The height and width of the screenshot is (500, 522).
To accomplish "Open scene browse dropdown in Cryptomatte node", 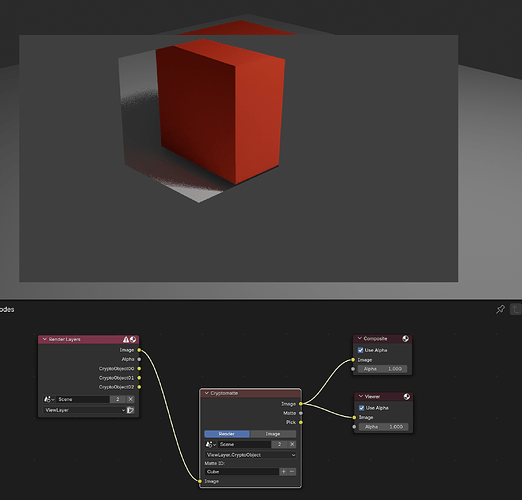I will (x=211, y=444).
